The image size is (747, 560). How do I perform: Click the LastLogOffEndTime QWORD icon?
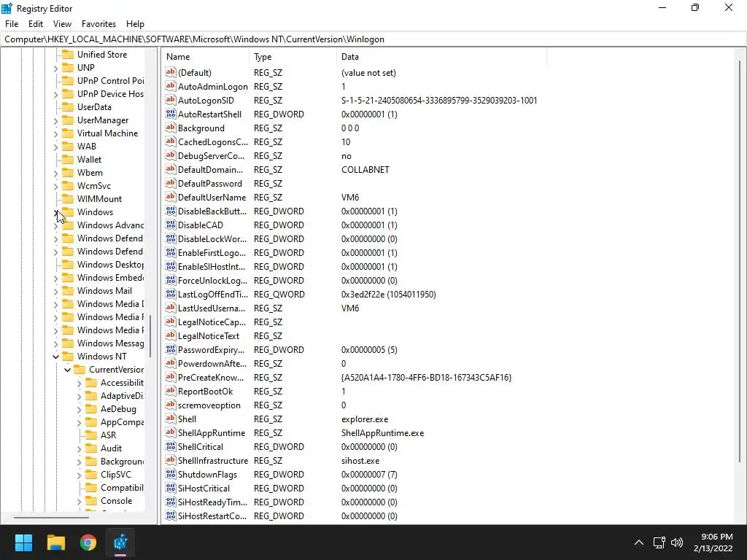(170, 295)
